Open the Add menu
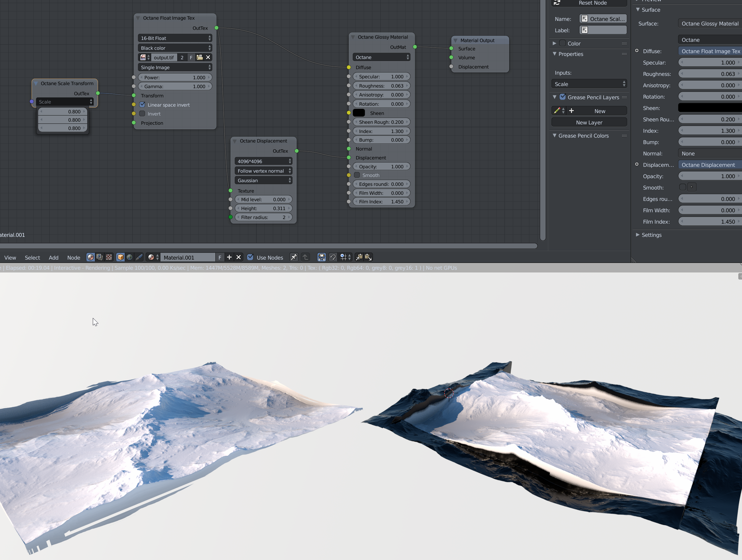 point(53,257)
